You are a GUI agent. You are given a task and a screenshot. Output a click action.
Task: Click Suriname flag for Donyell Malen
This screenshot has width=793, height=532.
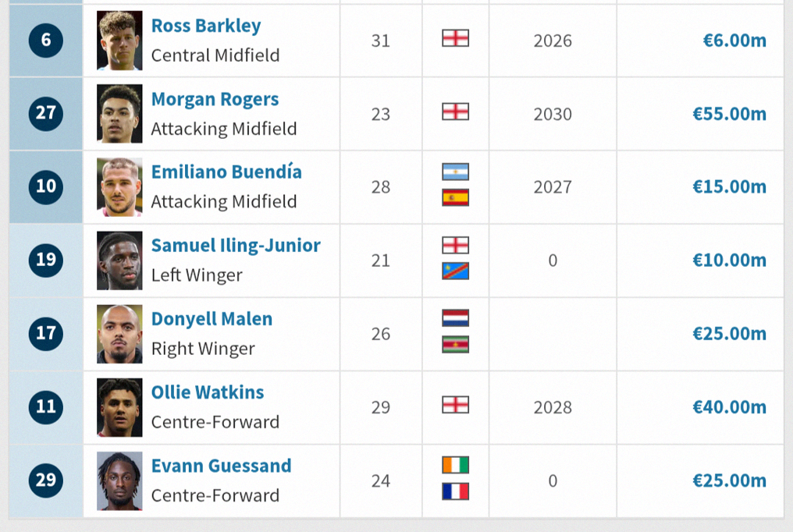pos(455,345)
